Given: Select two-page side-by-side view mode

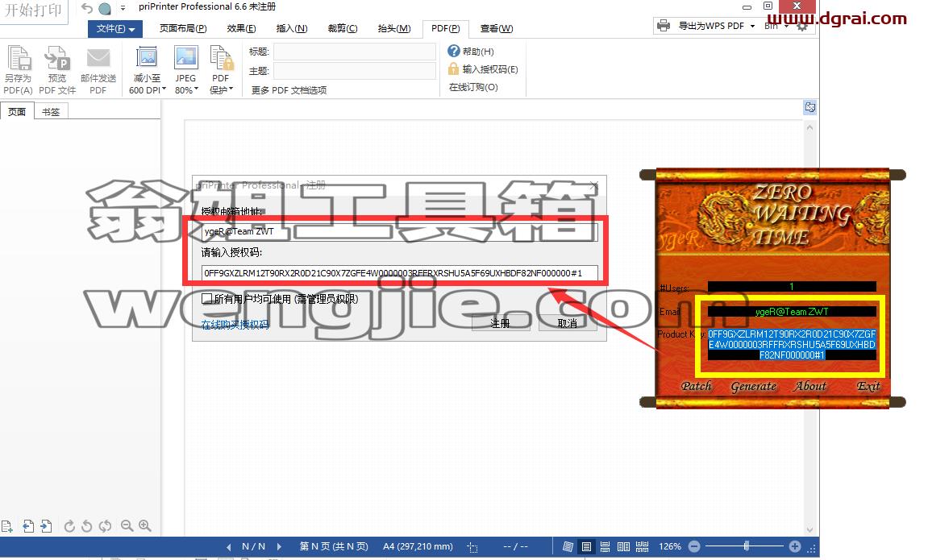Looking at the screenshot, I should coord(623,547).
